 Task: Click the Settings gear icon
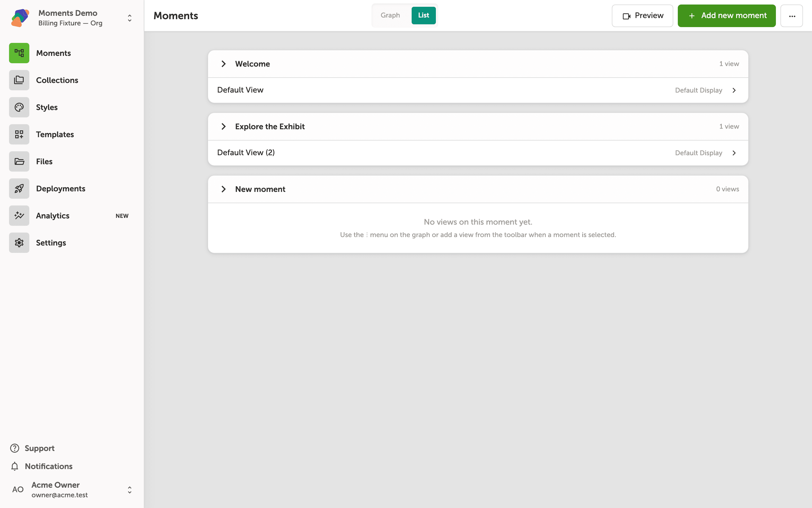[x=19, y=243]
